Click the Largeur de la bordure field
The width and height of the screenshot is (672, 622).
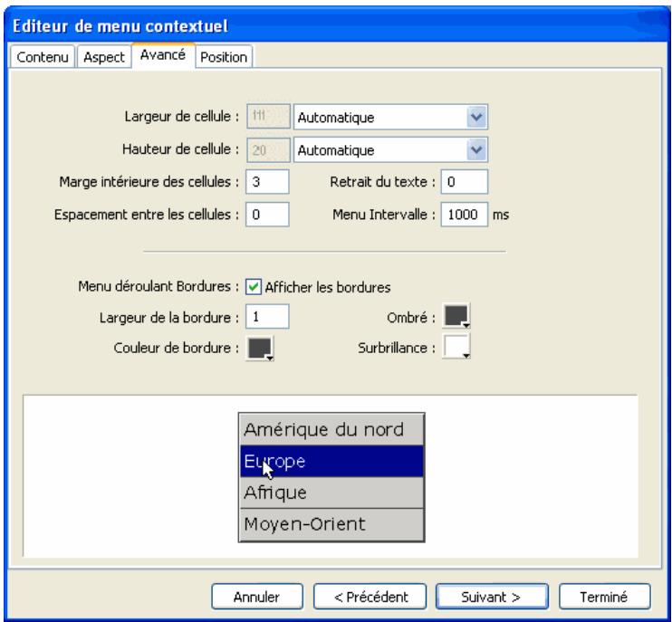tap(267, 317)
